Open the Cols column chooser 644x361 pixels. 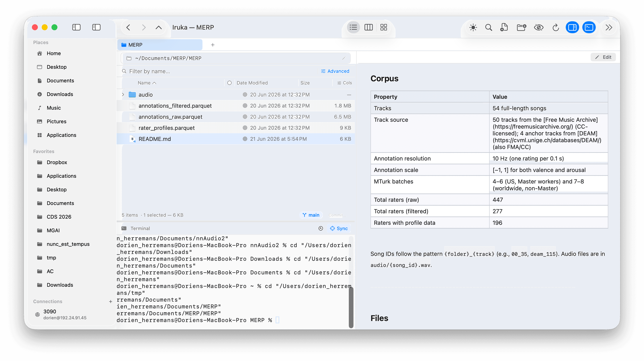click(345, 83)
